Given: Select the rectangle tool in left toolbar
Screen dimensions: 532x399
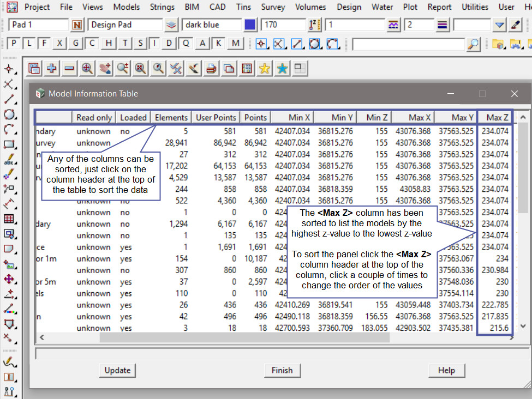Looking at the screenshot, I should click(x=9, y=144).
